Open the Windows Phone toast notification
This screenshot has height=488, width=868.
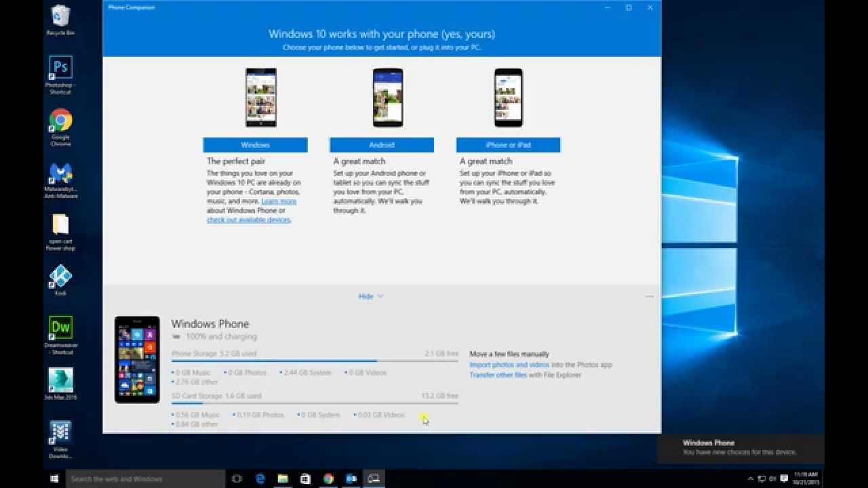click(x=741, y=447)
